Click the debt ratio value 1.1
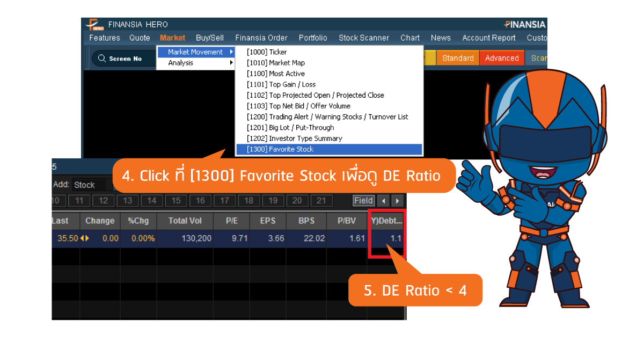This screenshot has height=343, width=644. [x=396, y=238]
